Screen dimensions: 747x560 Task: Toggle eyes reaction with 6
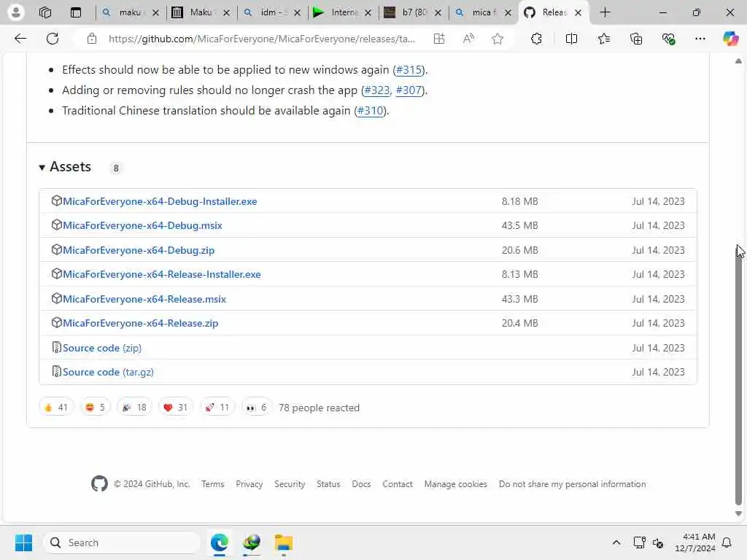click(x=257, y=407)
